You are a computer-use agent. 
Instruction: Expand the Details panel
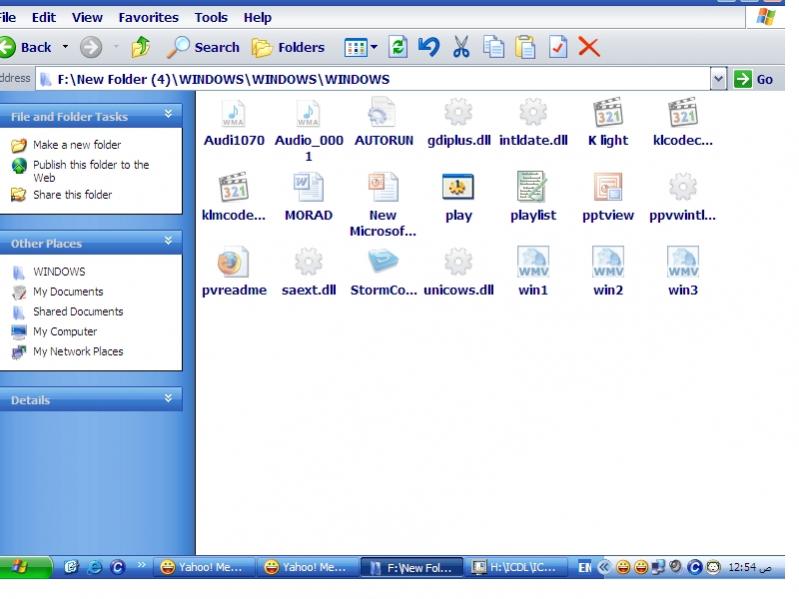pos(168,399)
